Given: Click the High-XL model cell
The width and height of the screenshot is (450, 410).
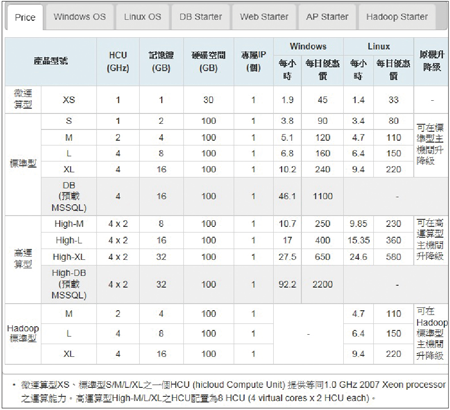Looking at the screenshot, I should 69,257.
